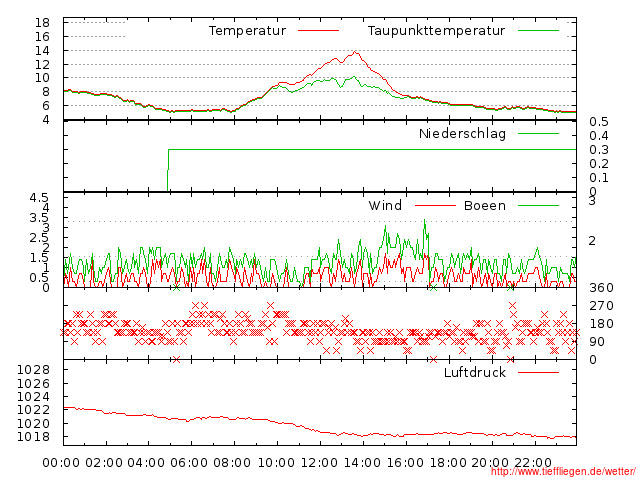Click the Boeen legend label
This screenshot has height=480, width=640.
coord(484,205)
